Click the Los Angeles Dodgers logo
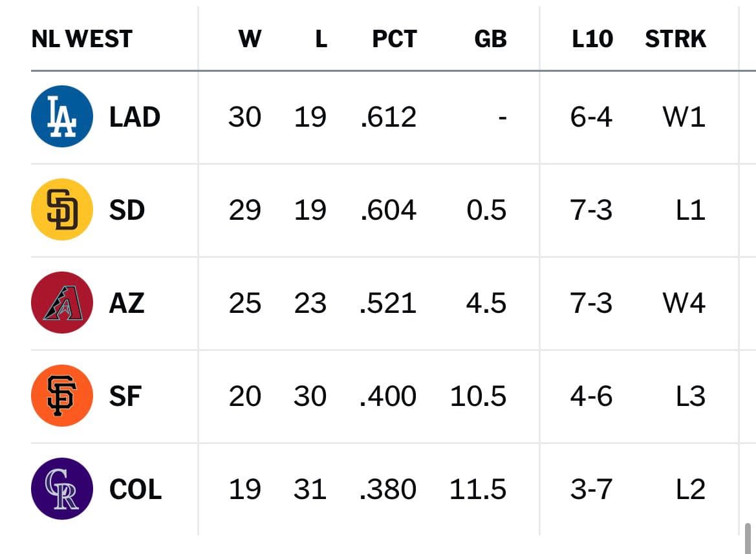Image resolution: width=756 pixels, height=554 pixels. pyautogui.click(x=61, y=116)
